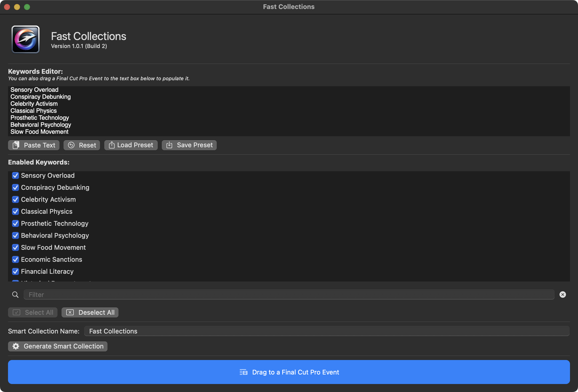Click 'Slow Food Movement' line in Keywords Editor
Screen dimensions: 578x392
tap(39, 132)
